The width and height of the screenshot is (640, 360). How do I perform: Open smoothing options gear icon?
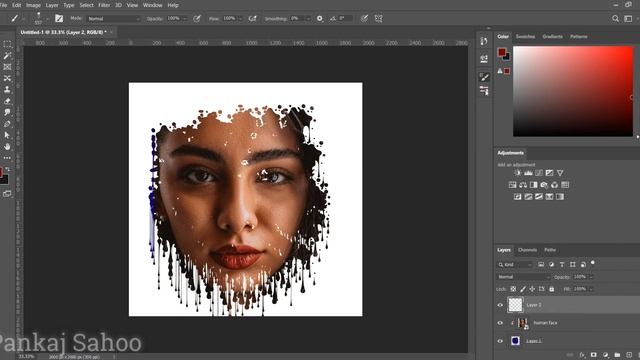(x=320, y=18)
